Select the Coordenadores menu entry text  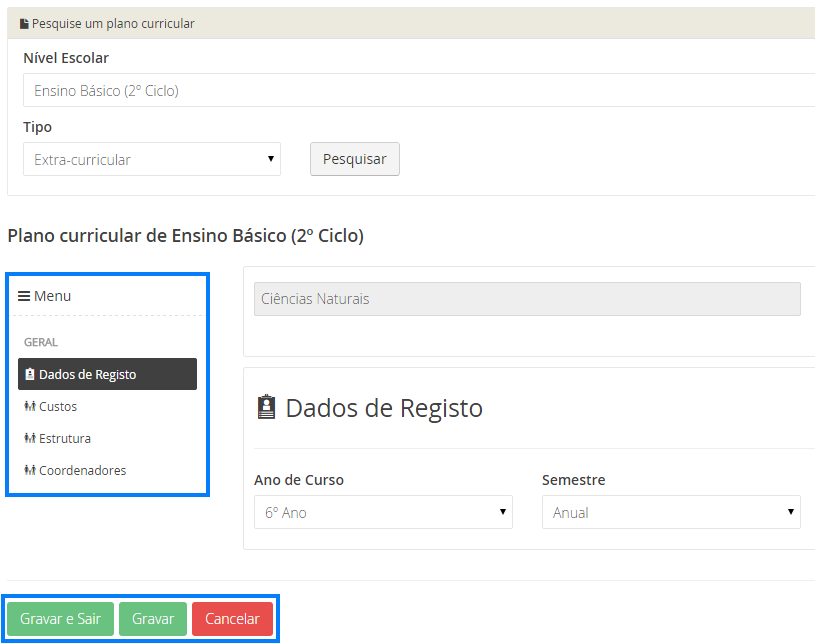(x=82, y=471)
